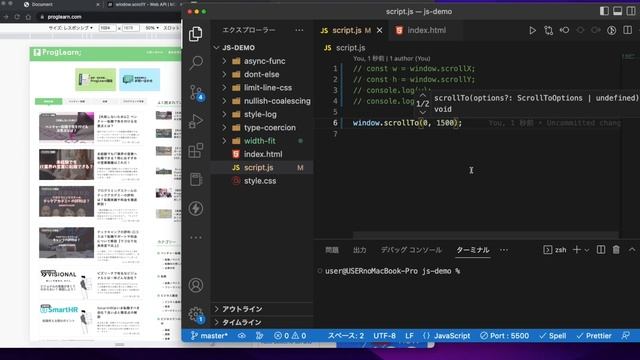
Task: Toggle Spell checker in status bar
Action: click(553, 336)
